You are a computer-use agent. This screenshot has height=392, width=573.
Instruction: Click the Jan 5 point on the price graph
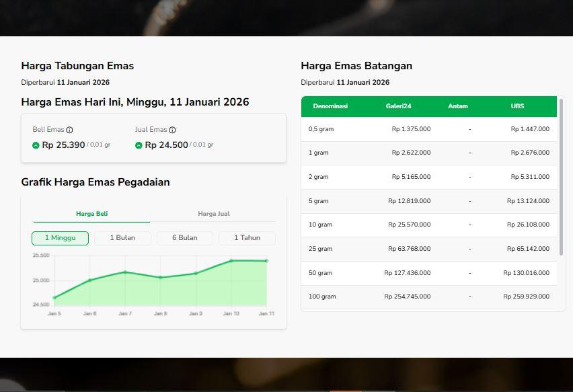click(x=54, y=299)
